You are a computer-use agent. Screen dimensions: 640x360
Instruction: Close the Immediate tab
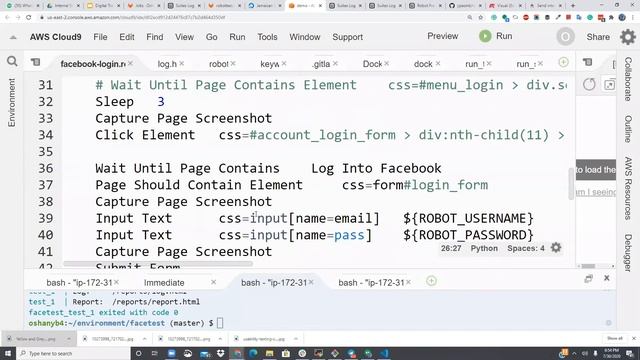click(213, 282)
